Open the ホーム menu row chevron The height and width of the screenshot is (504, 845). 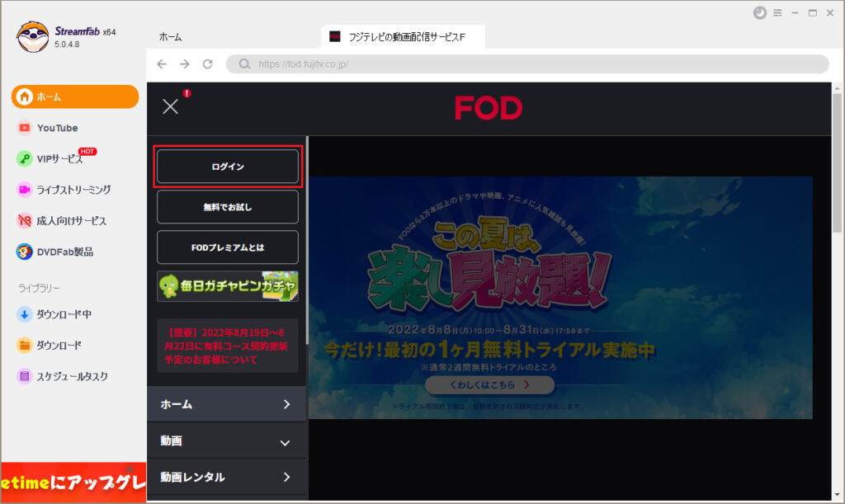point(286,404)
